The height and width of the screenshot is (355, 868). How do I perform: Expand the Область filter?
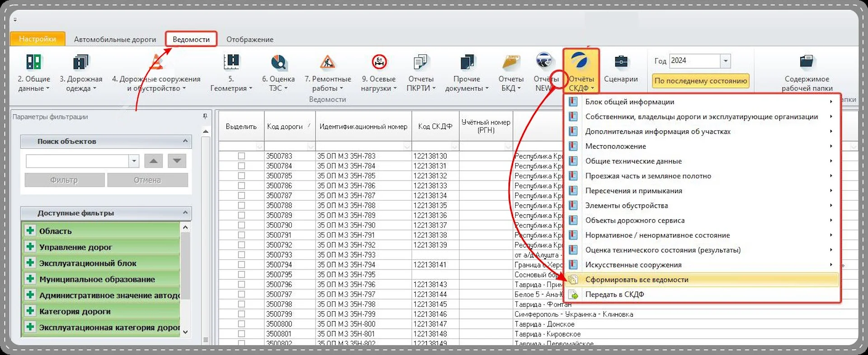click(30, 231)
